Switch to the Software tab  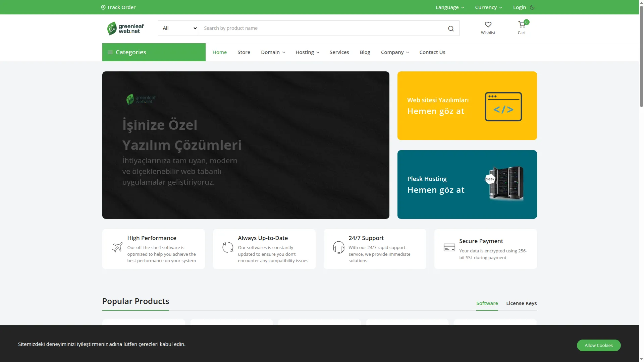487,303
